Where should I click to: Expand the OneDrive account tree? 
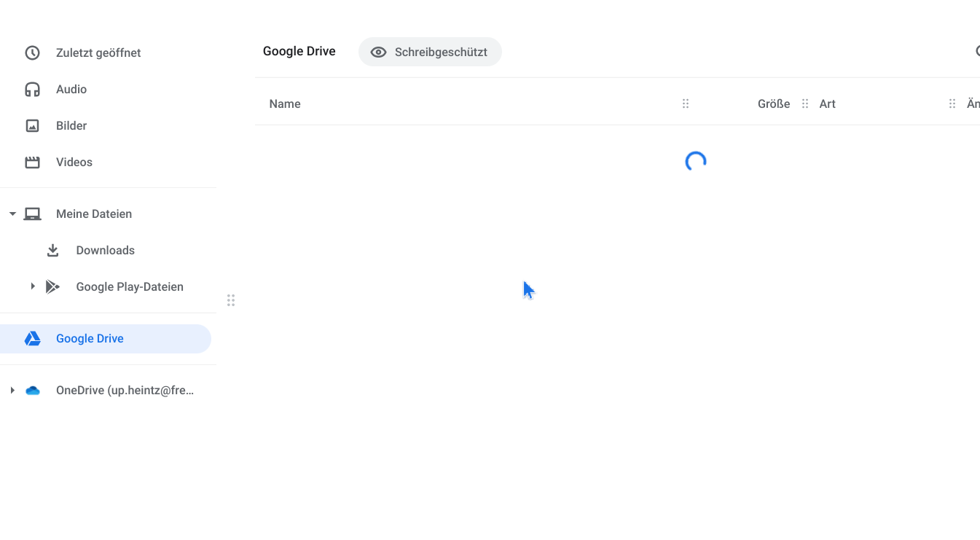point(12,390)
